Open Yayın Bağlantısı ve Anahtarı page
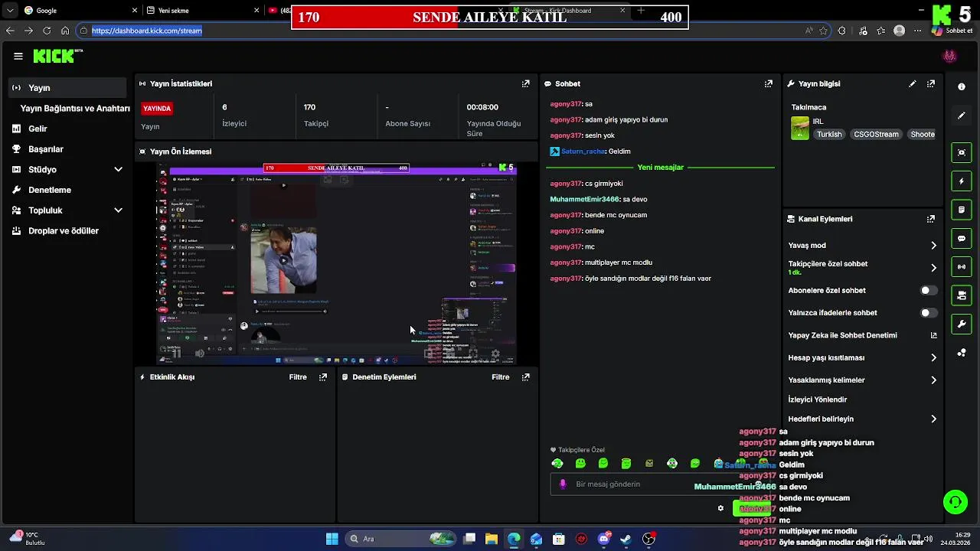The width and height of the screenshot is (980, 551). tap(75, 108)
